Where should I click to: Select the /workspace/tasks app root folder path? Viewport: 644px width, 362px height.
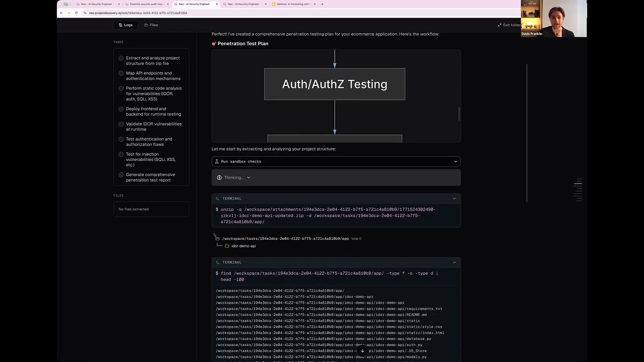point(285,238)
